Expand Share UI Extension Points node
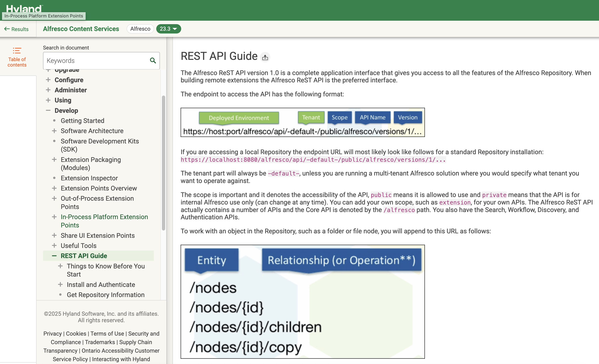The width and height of the screenshot is (599, 364). click(x=54, y=235)
